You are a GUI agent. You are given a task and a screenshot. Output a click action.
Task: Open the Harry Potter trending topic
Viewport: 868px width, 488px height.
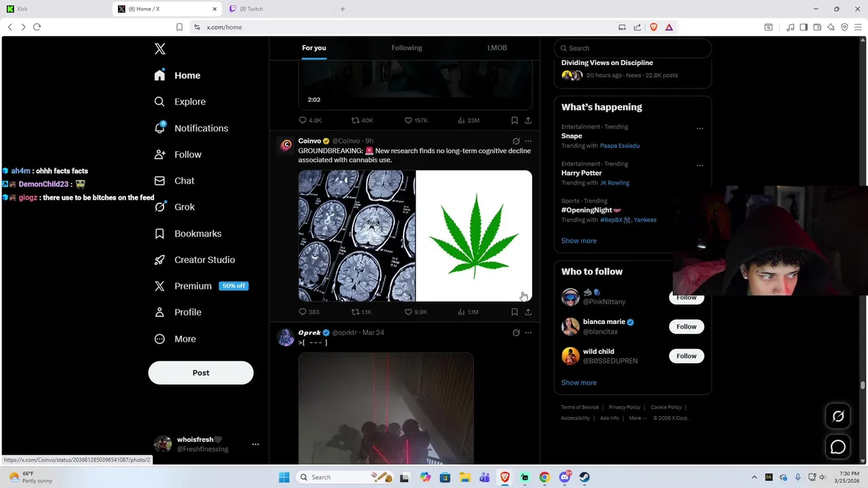(x=582, y=173)
